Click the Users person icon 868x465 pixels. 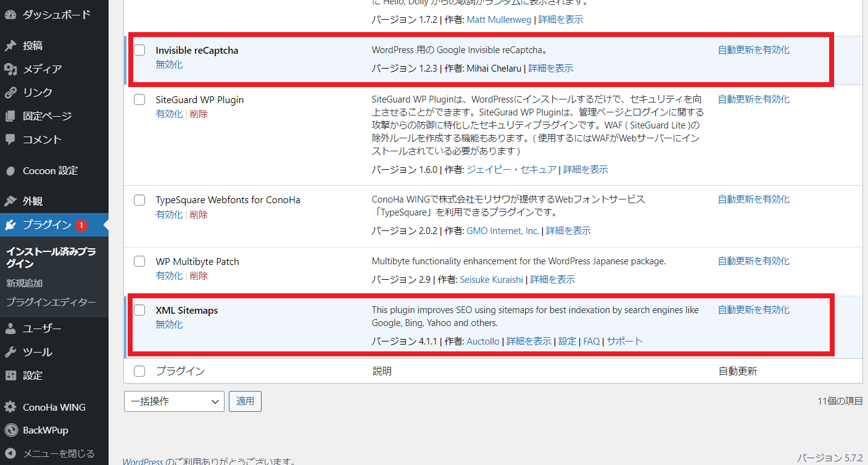point(10,329)
